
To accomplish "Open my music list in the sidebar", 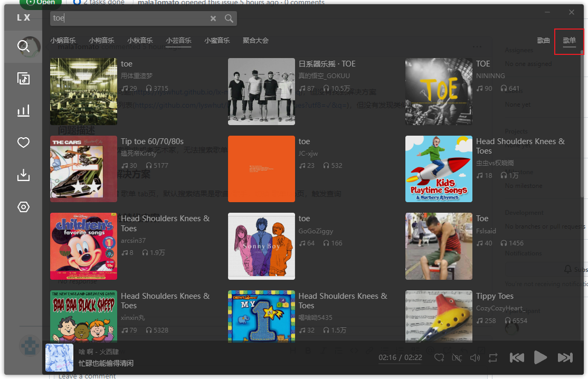I will (x=23, y=79).
